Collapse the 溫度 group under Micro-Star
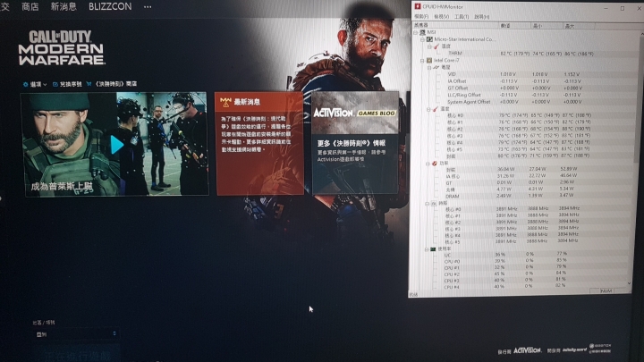The width and height of the screenshot is (644, 362). click(429, 46)
